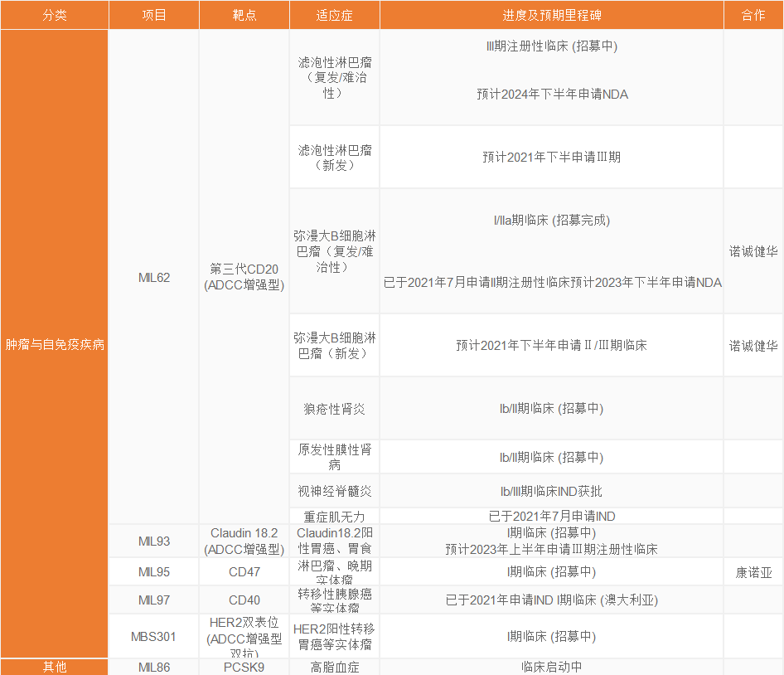Click the PCSK9 target cell
Viewport: 784px width, 675px height.
coord(244,667)
